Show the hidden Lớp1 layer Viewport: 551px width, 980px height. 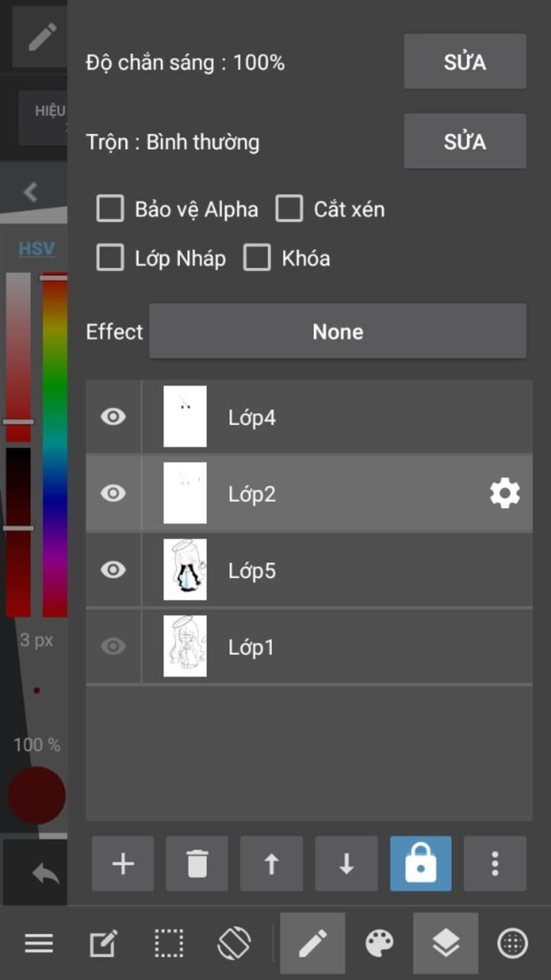pos(113,646)
